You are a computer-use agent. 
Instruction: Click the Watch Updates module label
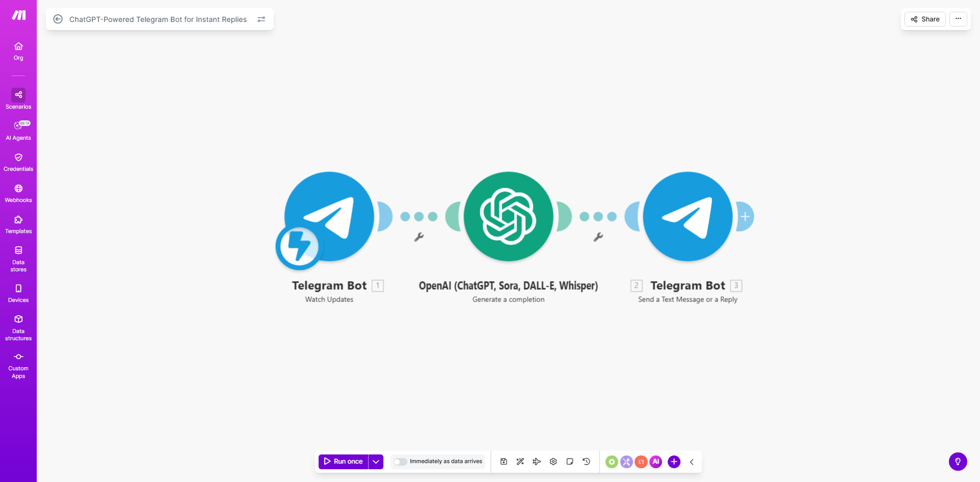pos(329,299)
